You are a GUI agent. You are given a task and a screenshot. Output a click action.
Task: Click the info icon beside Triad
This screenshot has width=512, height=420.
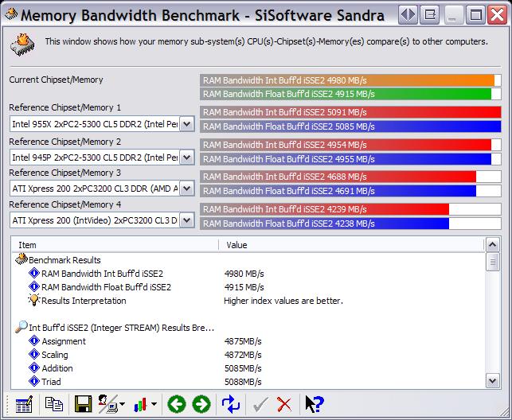point(34,381)
